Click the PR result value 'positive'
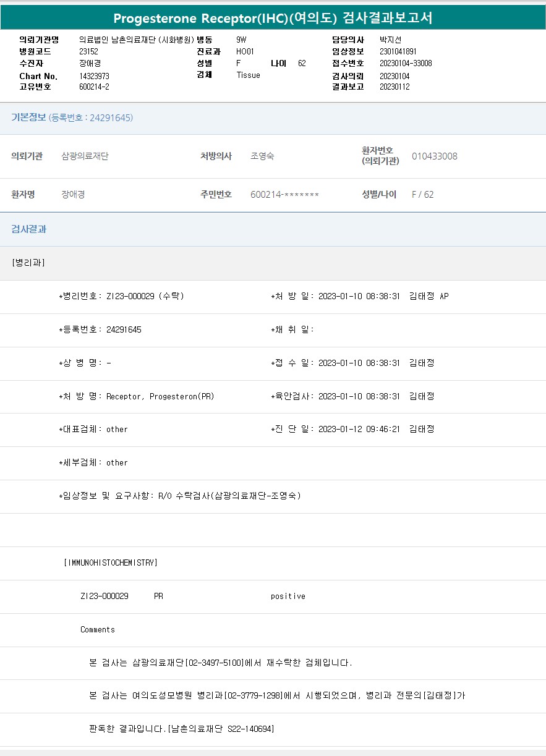This screenshot has height=756, width=546. click(x=288, y=597)
